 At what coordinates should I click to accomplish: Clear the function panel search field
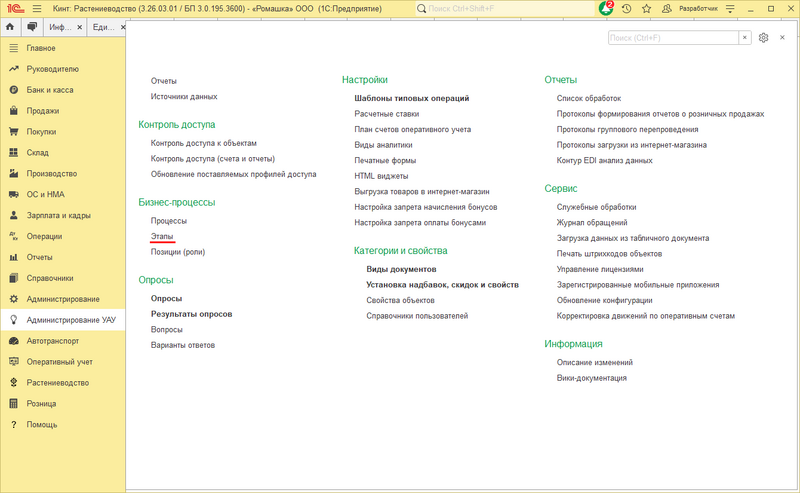[745, 38]
